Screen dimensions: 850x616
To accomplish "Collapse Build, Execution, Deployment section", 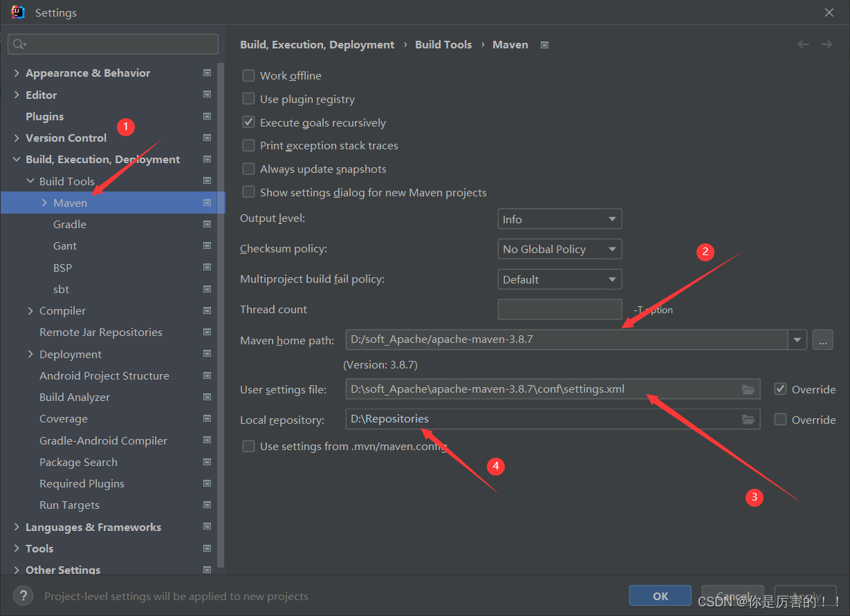I will (x=17, y=159).
